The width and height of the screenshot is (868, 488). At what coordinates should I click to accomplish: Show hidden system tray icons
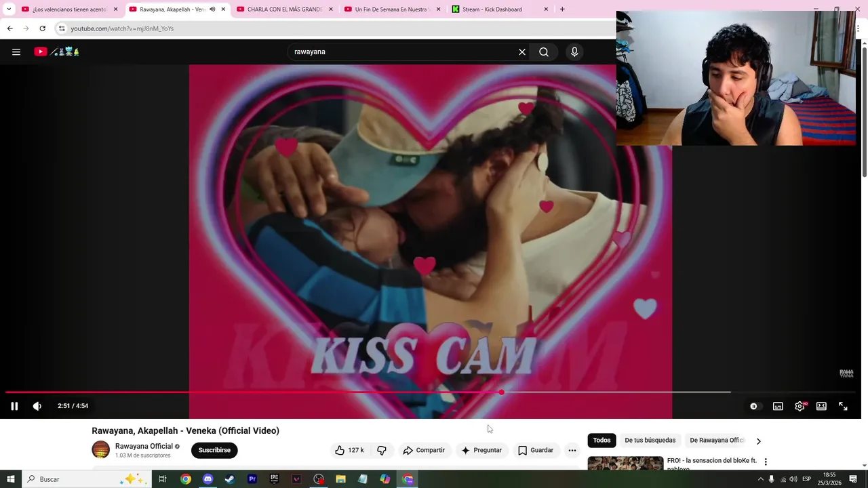click(x=760, y=479)
